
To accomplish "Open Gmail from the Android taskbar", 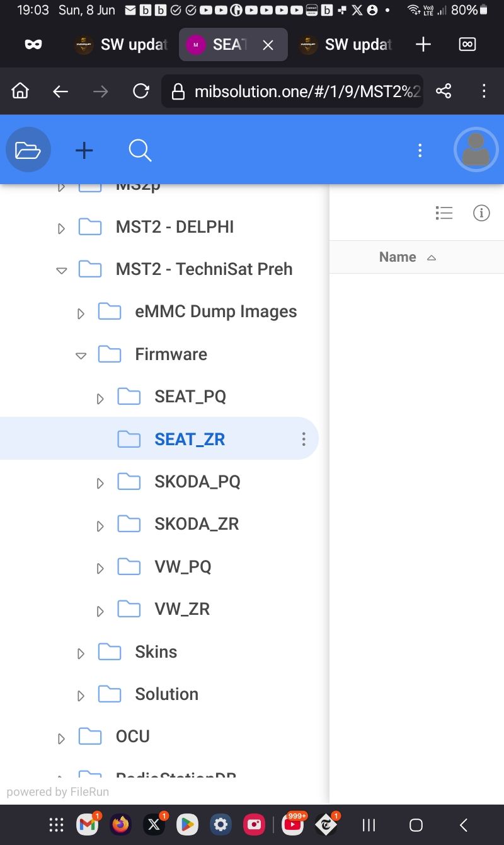I will tap(88, 825).
